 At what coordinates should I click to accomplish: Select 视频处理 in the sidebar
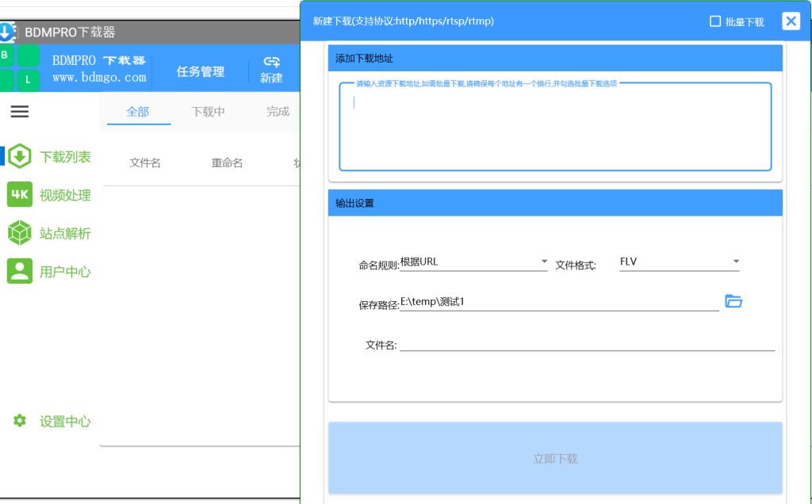tap(65, 195)
